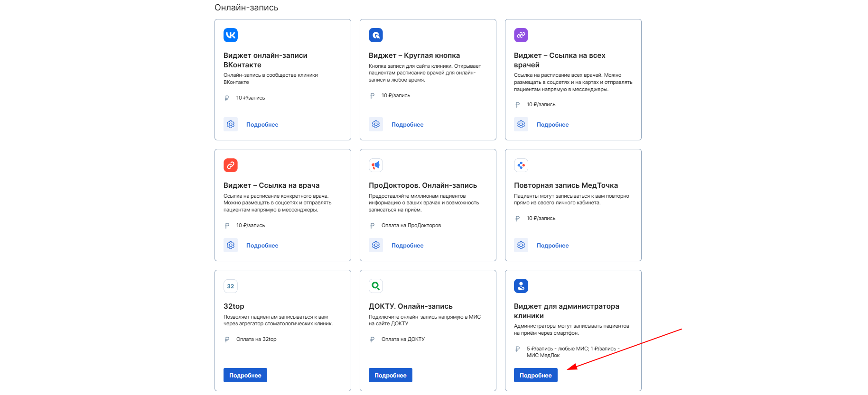Open settings gear for Повторная запись МедТочка
868x395 pixels.
click(521, 245)
